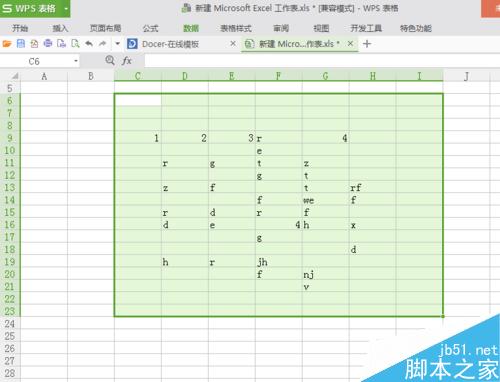The width and height of the screenshot is (500, 382).
Task: Open the 开发工具 ribbon tab
Action: (x=366, y=28)
